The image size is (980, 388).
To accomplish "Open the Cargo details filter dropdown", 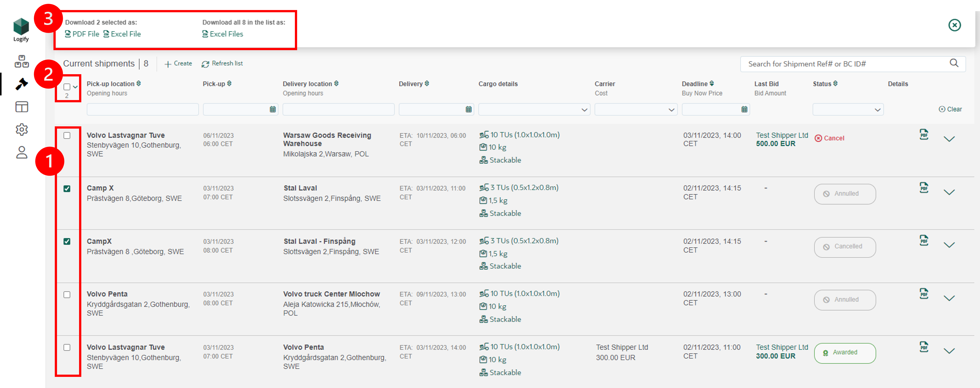I will point(534,110).
